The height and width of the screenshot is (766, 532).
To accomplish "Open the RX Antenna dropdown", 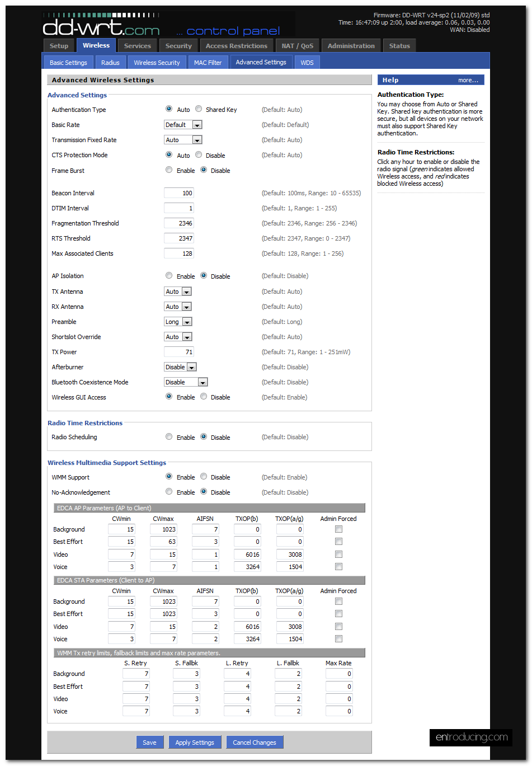I will point(178,307).
